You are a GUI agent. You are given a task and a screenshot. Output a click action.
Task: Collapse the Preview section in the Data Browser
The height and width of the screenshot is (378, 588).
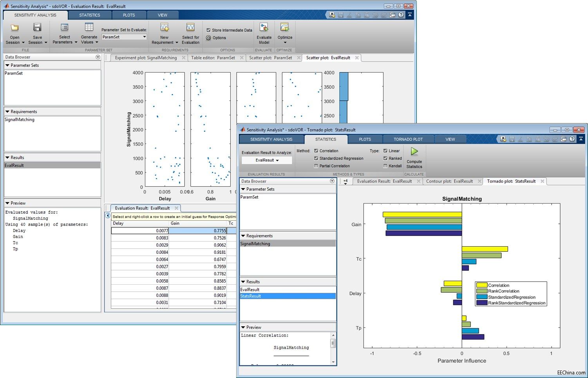tap(8, 203)
